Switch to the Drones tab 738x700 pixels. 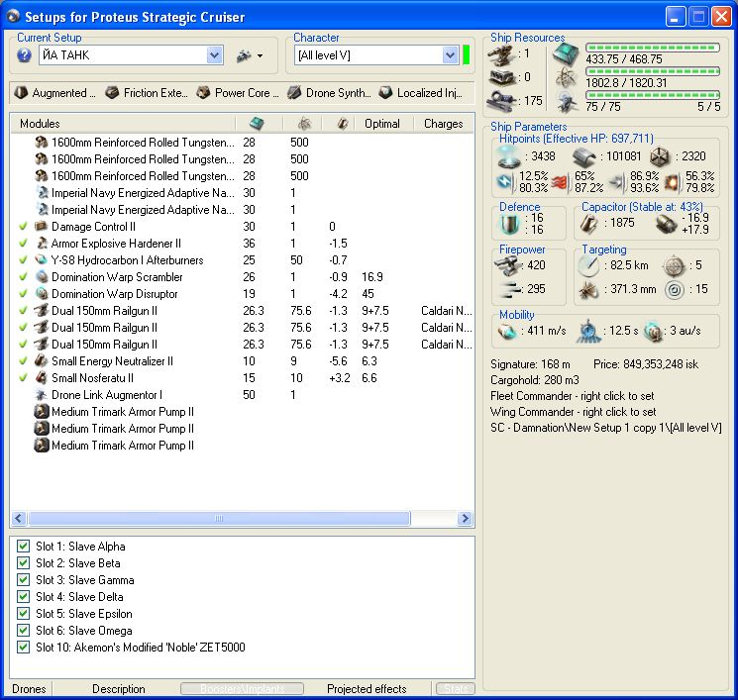click(x=29, y=689)
